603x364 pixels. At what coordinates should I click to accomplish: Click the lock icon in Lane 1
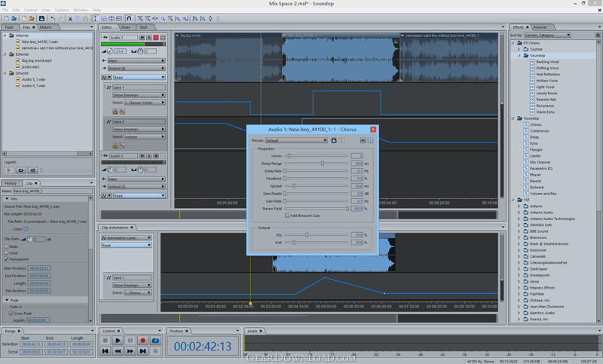(x=115, y=112)
